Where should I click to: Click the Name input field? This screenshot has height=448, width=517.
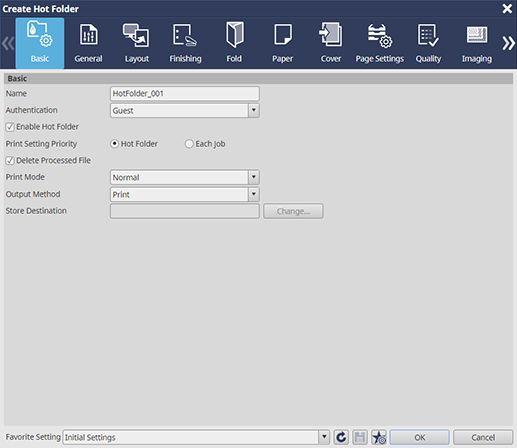185,94
